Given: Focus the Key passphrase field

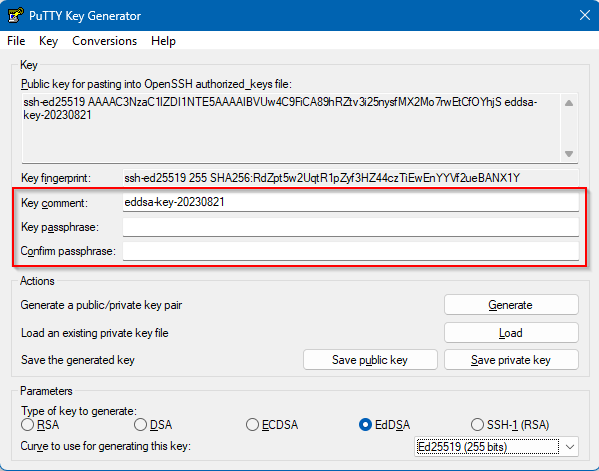Looking at the screenshot, I should coord(351,227).
